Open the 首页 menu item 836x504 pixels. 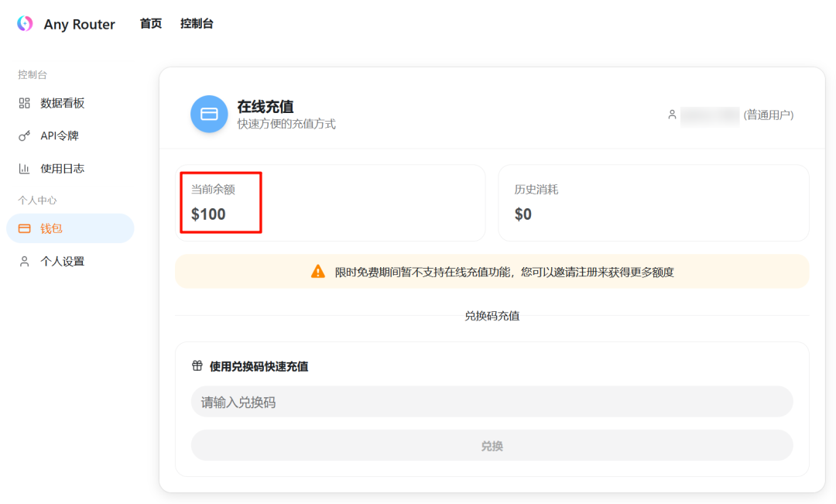click(x=149, y=24)
